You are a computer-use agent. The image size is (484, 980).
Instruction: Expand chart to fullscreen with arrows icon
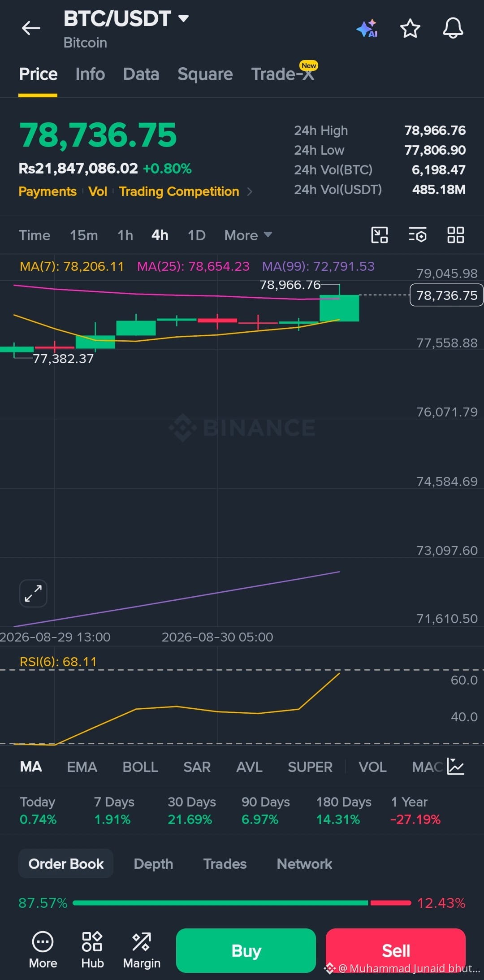pos(33,594)
